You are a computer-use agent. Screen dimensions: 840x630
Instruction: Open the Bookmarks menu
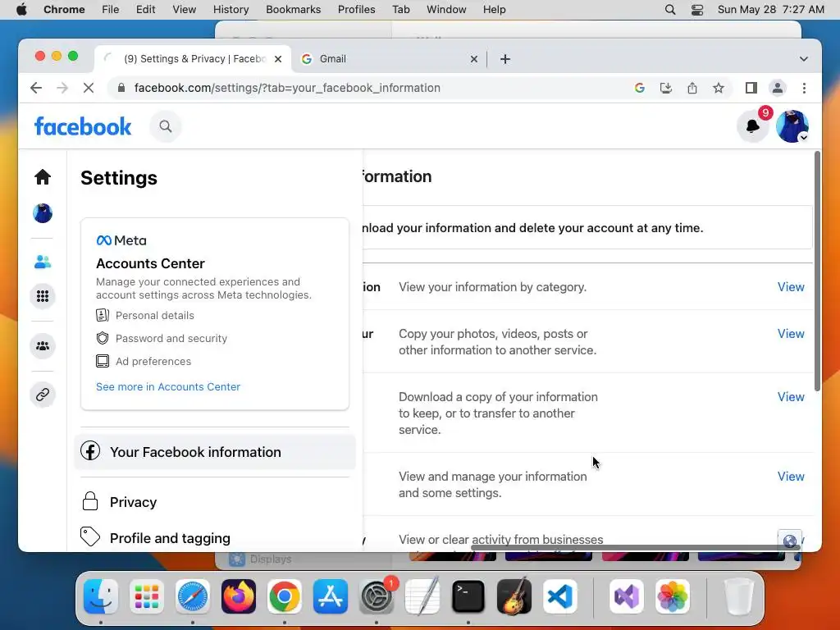[x=293, y=10]
